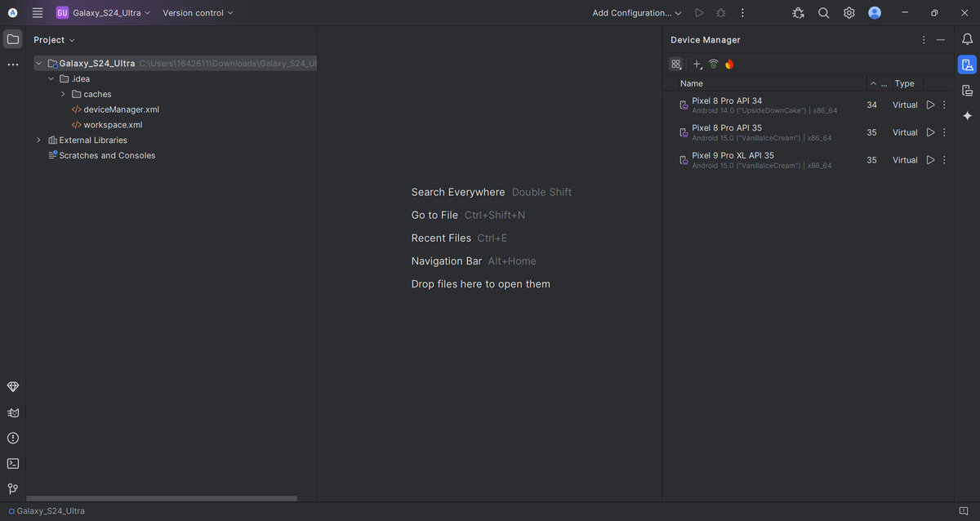This screenshot has height=521, width=980.
Task: Open the main hamburger menu
Action: click(x=38, y=13)
